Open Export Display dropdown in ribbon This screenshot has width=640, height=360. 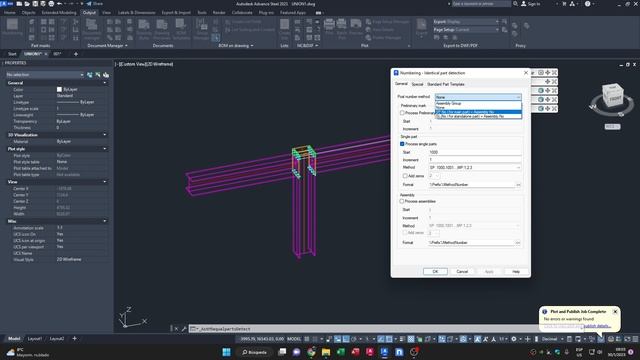coord(467,22)
